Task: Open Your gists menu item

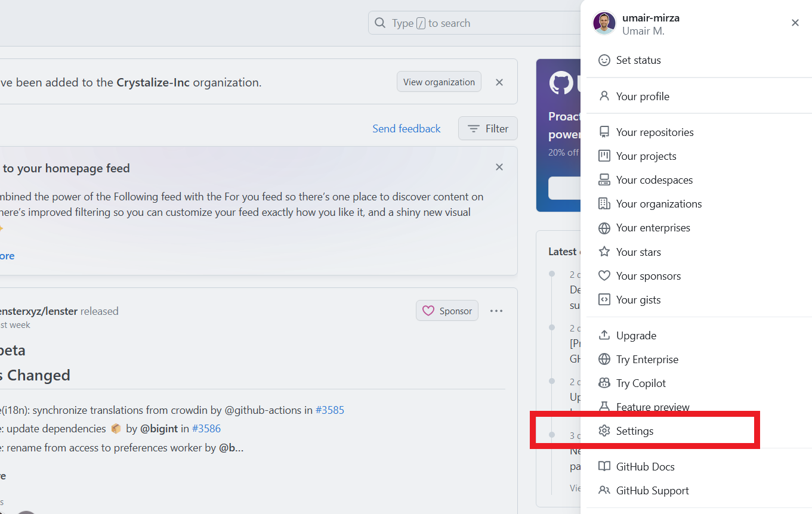Action: click(x=699, y=300)
